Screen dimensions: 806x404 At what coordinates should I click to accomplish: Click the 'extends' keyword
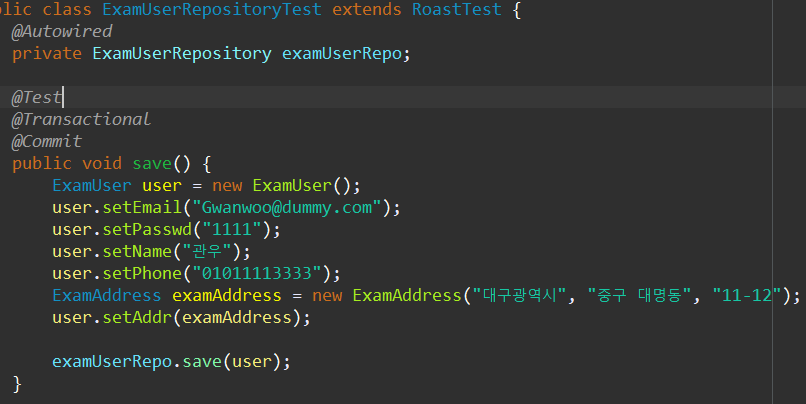(367, 9)
